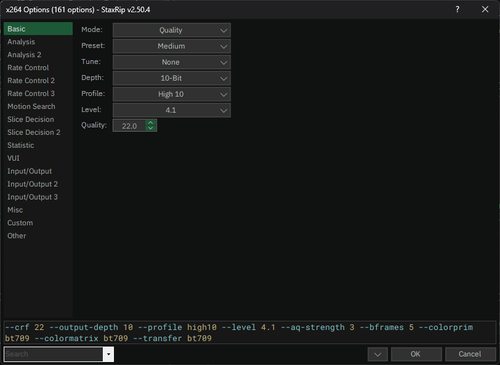Open the Preset dropdown set to Medium
The height and width of the screenshot is (365, 500).
pyautogui.click(x=172, y=46)
